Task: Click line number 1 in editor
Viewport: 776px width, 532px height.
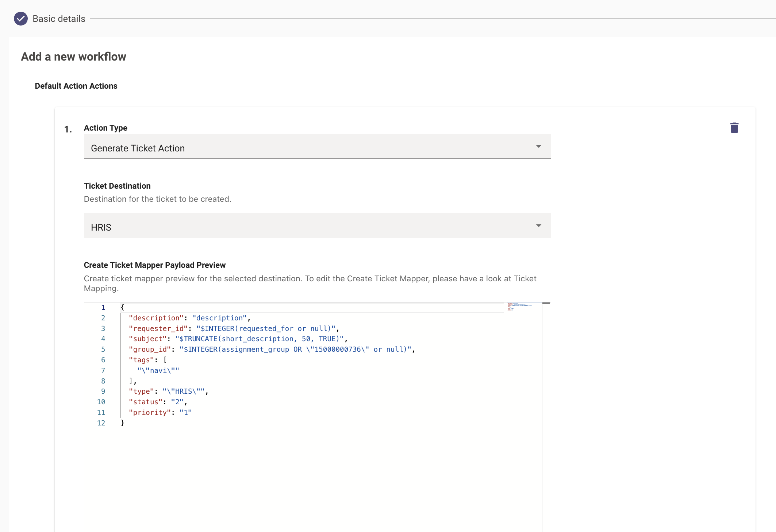Action: (x=103, y=307)
